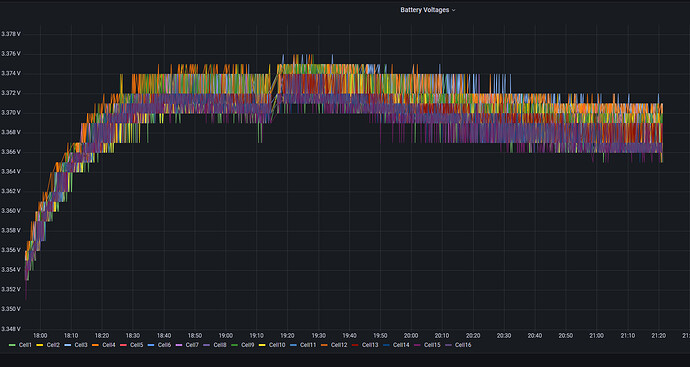This screenshot has width=690, height=367.
Task: Click the 3.374 V y-axis label
Action: tap(11, 73)
